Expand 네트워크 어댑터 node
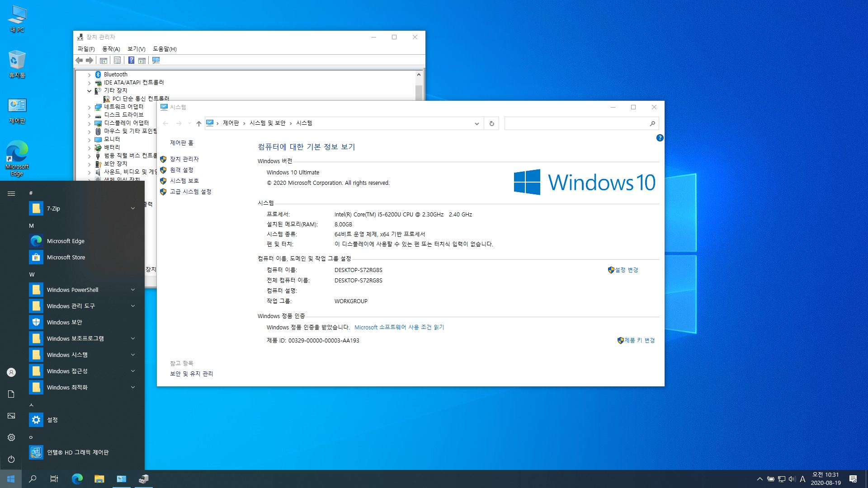This screenshot has width=868, height=488. (89, 108)
